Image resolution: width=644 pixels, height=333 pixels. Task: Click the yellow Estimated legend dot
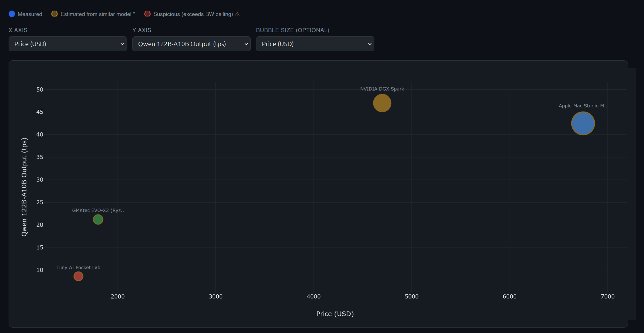54,14
